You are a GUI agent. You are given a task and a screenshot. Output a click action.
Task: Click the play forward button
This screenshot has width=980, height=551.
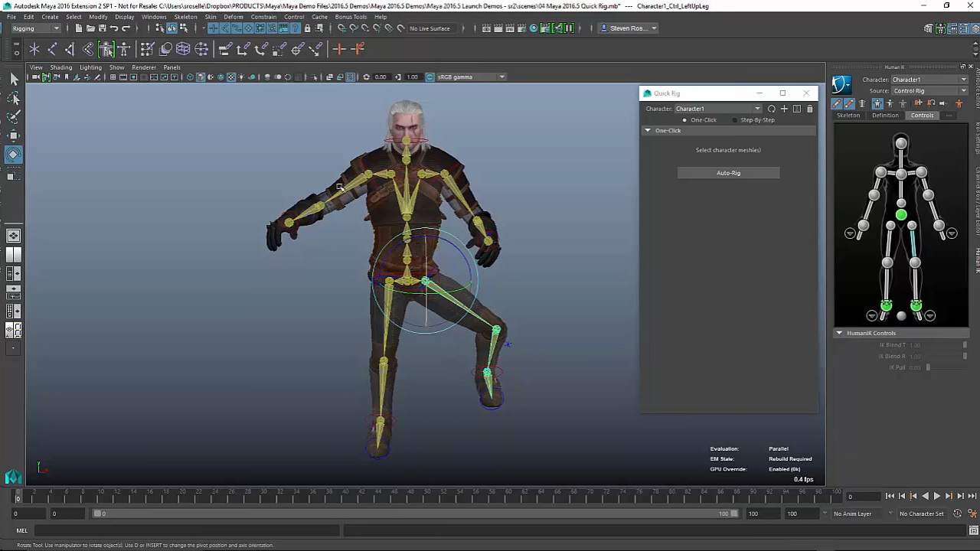pos(936,496)
